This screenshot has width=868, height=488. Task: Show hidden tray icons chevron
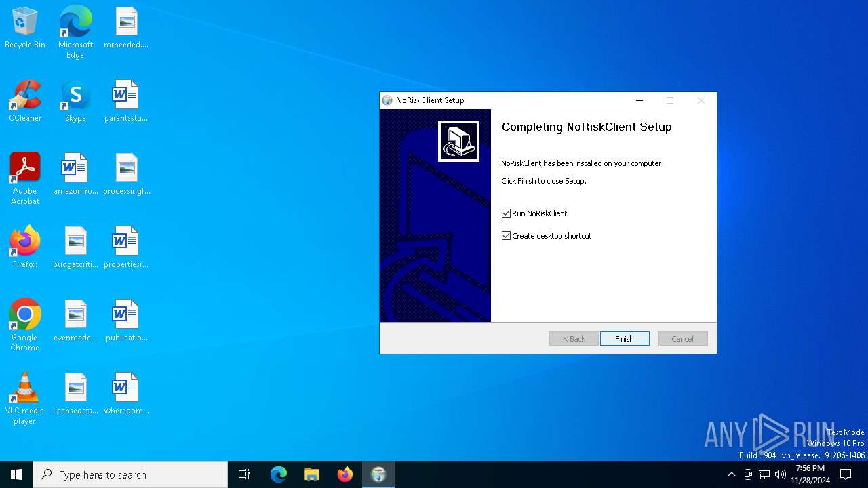click(731, 474)
